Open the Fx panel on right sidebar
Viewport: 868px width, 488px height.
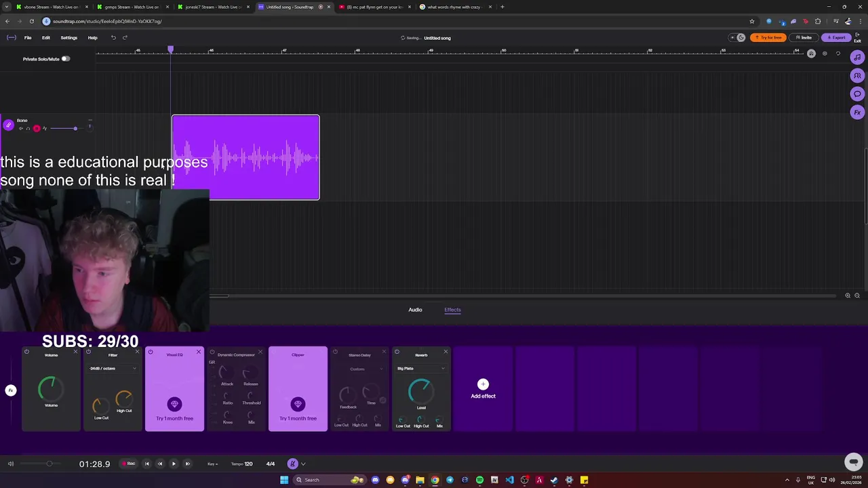pos(857,113)
